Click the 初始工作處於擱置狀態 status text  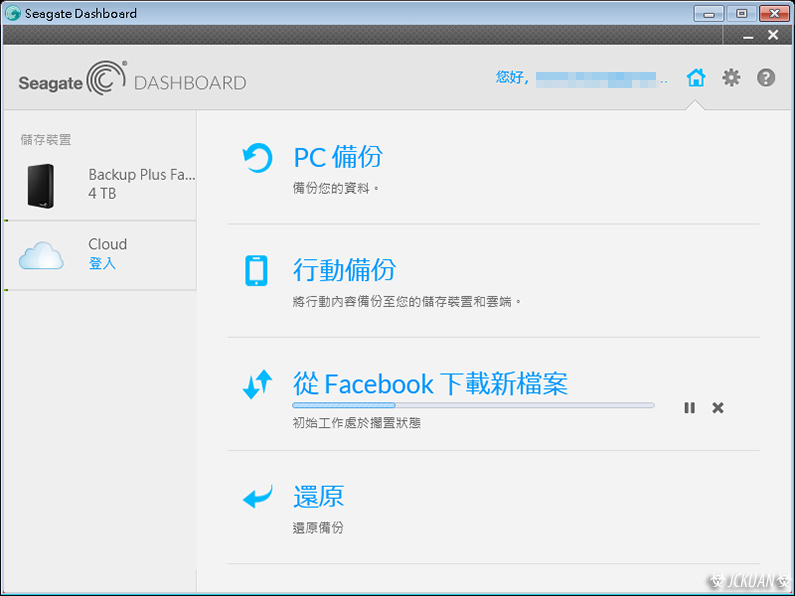[x=356, y=423]
